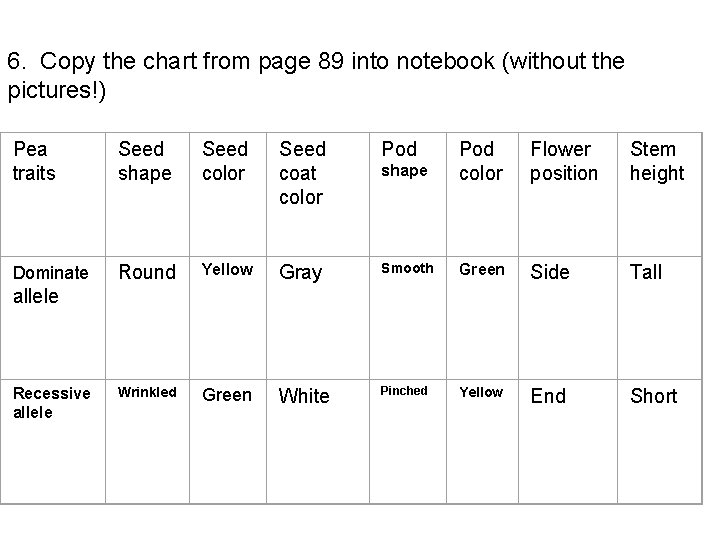Click the instruction text about page 89
720x540 pixels.
coord(315,75)
